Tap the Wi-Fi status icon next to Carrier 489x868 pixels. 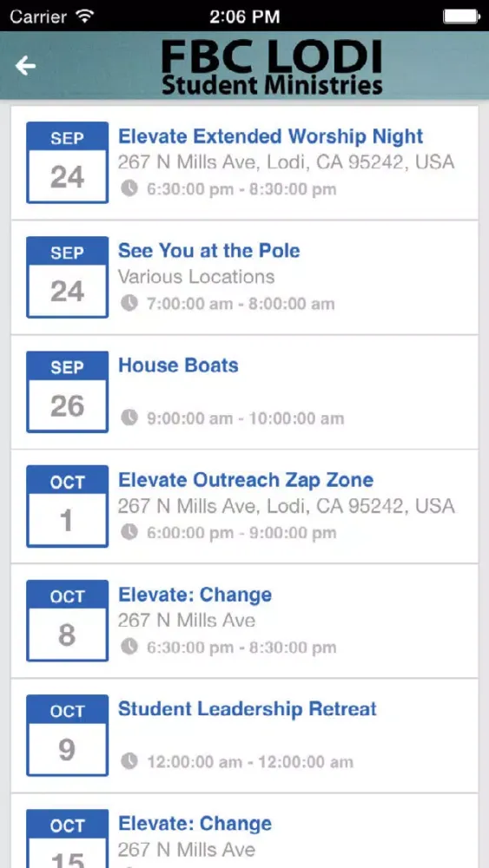(x=84, y=16)
